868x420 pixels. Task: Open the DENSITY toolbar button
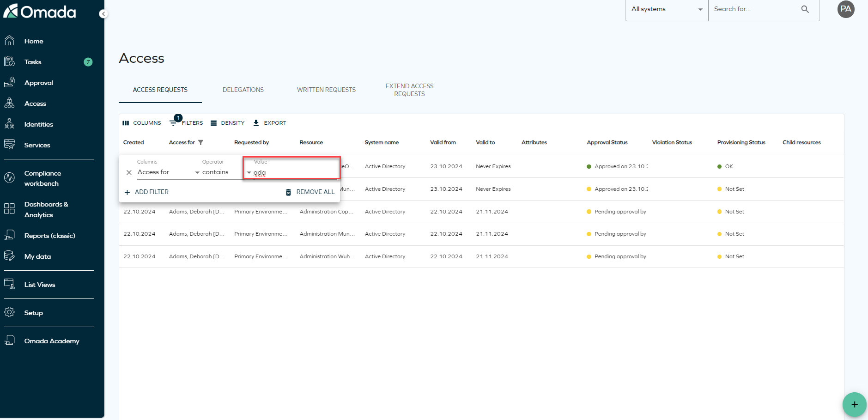click(227, 123)
